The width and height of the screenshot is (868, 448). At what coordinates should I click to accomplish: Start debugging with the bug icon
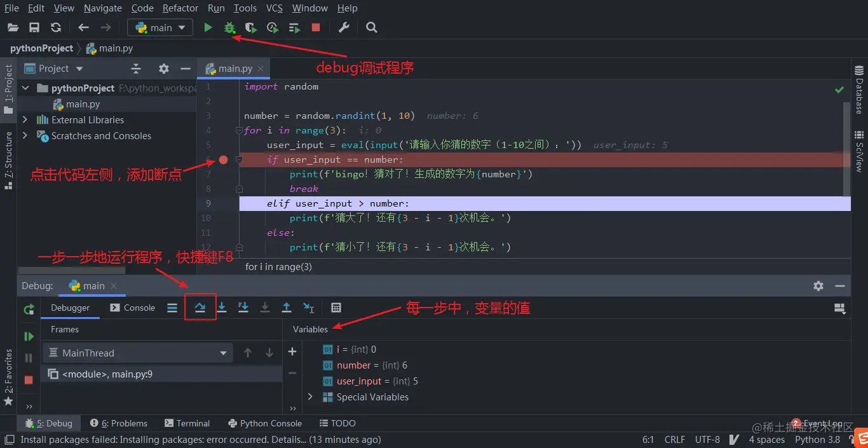(x=229, y=27)
